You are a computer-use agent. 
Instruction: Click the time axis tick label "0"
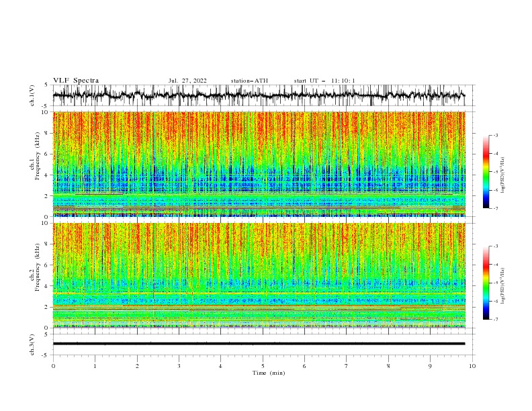coord(53,366)
